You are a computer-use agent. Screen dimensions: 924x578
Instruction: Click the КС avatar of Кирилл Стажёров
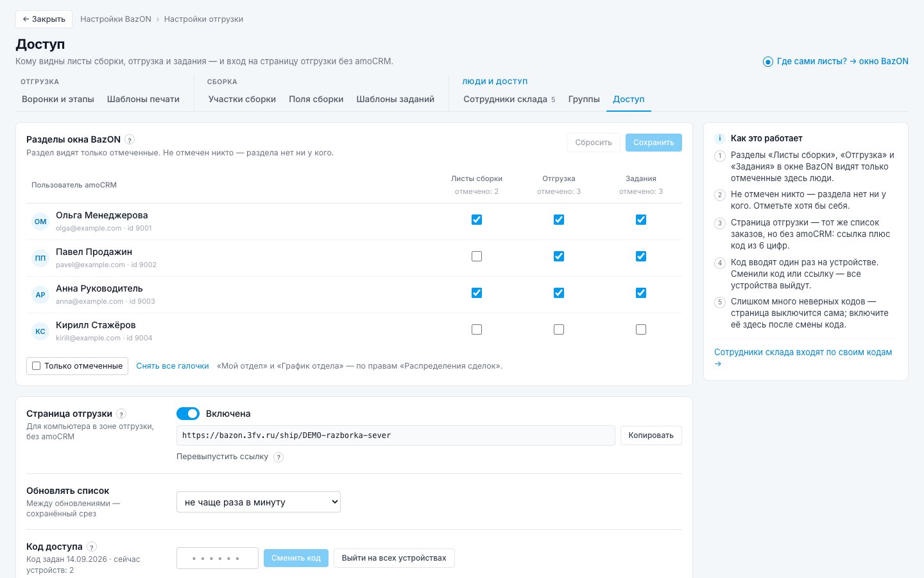40,331
